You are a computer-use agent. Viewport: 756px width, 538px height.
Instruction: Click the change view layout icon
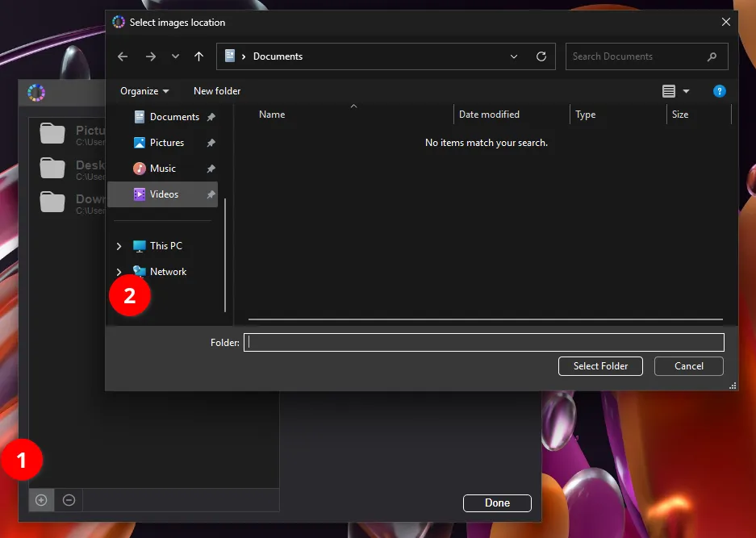click(x=669, y=91)
